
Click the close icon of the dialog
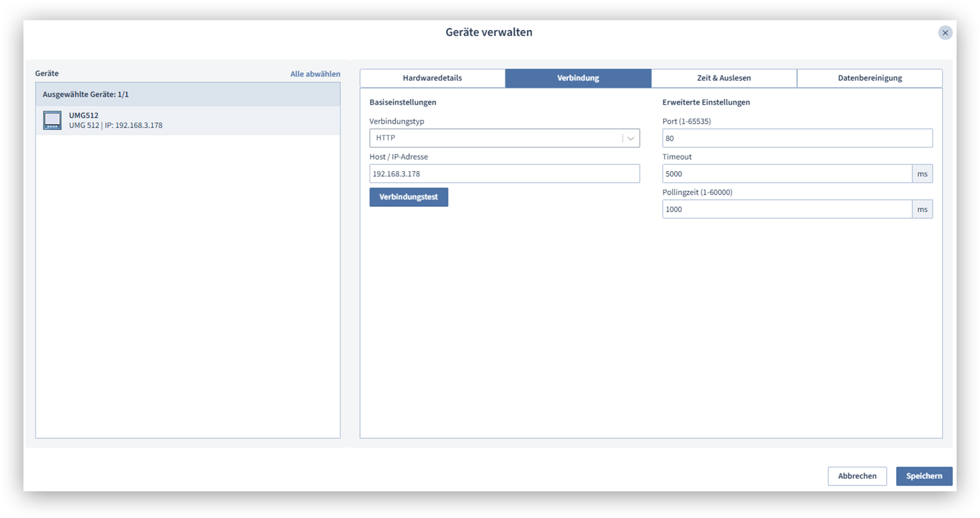pyautogui.click(x=945, y=32)
